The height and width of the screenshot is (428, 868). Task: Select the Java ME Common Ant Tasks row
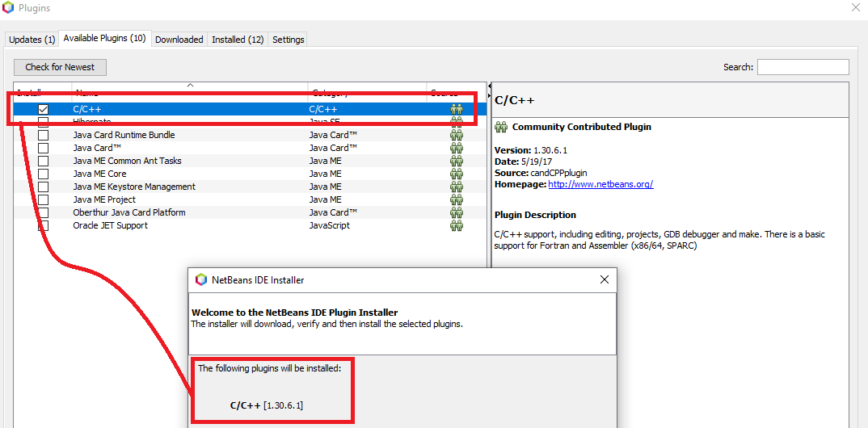click(x=250, y=161)
